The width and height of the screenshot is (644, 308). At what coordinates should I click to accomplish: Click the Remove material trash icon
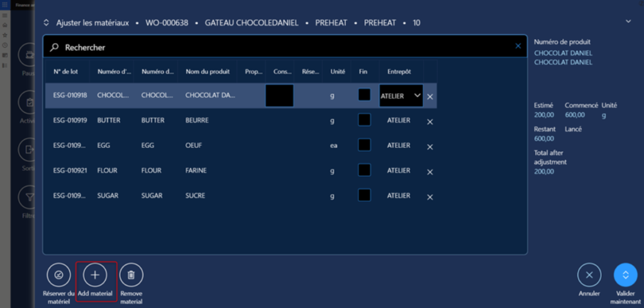[131, 275]
